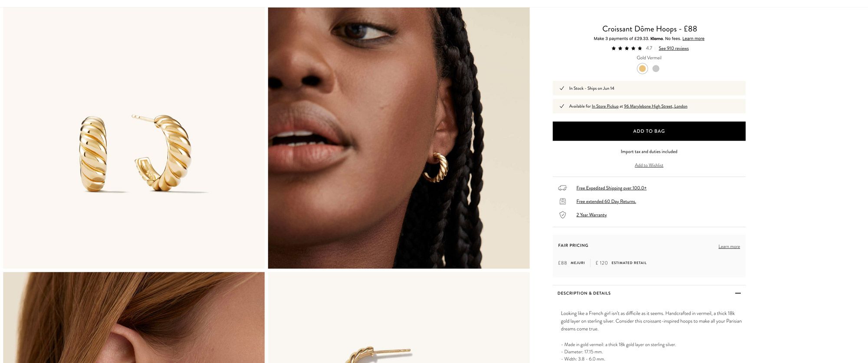Open the gold hoops product image
Screen dimensions: 868x363
134,138
